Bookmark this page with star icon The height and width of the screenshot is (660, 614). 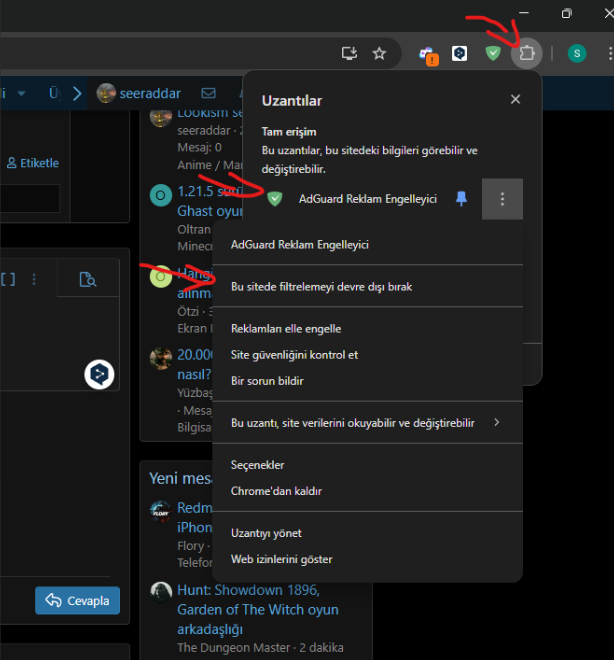click(x=379, y=53)
